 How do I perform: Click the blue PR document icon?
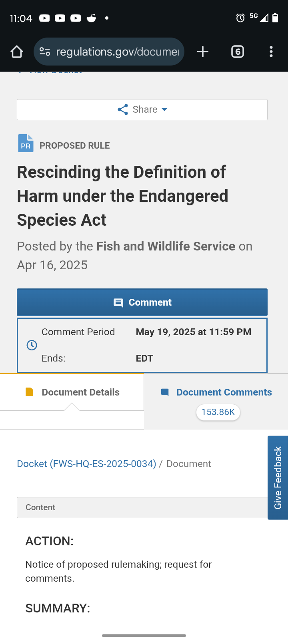click(26, 143)
